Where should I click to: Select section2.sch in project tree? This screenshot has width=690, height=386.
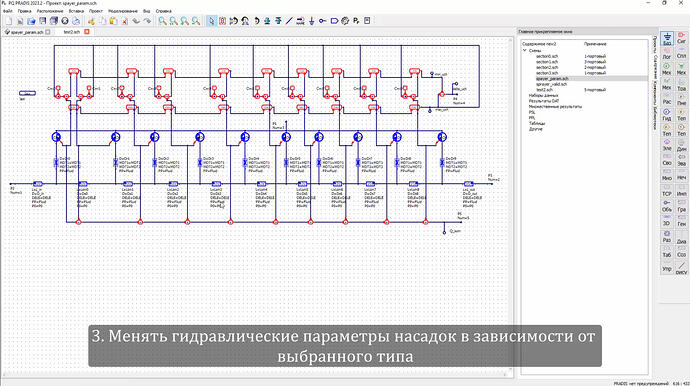pos(547,67)
